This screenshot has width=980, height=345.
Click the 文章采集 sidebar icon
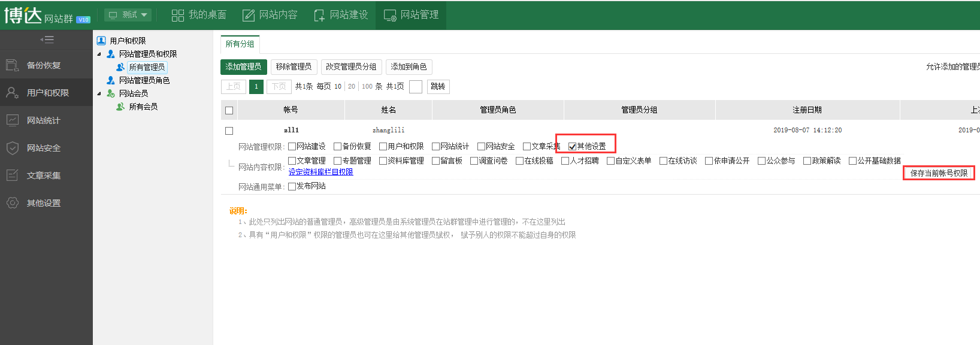(13, 175)
